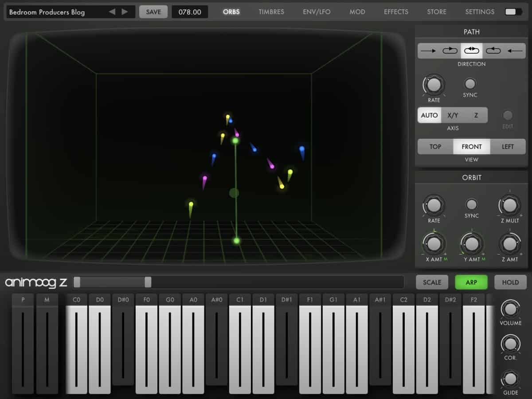Screen dimensions: 532x399
Task: Click the VOLUME knob
Action: (511, 309)
